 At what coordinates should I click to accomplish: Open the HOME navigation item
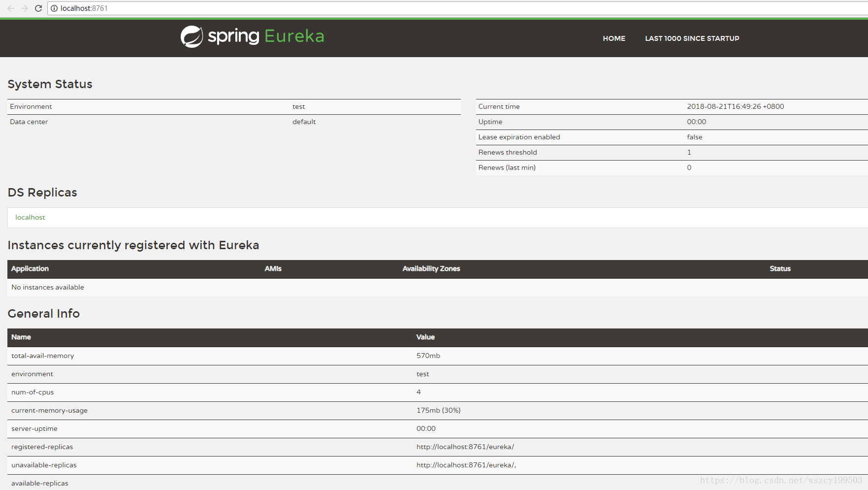[614, 38]
